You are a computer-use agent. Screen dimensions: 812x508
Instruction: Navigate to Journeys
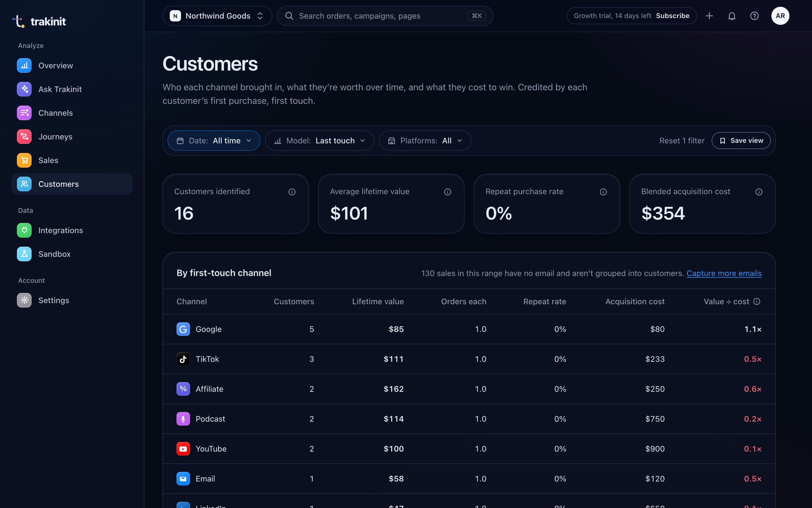(72, 136)
